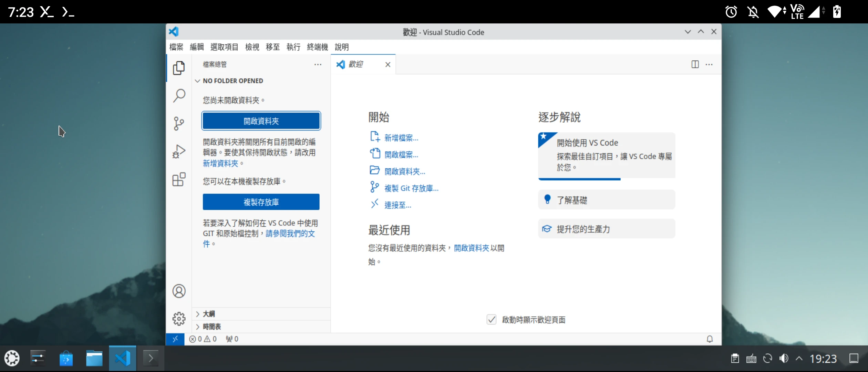Image resolution: width=868 pixels, height=372 pixels.
Task: Click the 複製存放庫 button
Action: coord(261,202)
